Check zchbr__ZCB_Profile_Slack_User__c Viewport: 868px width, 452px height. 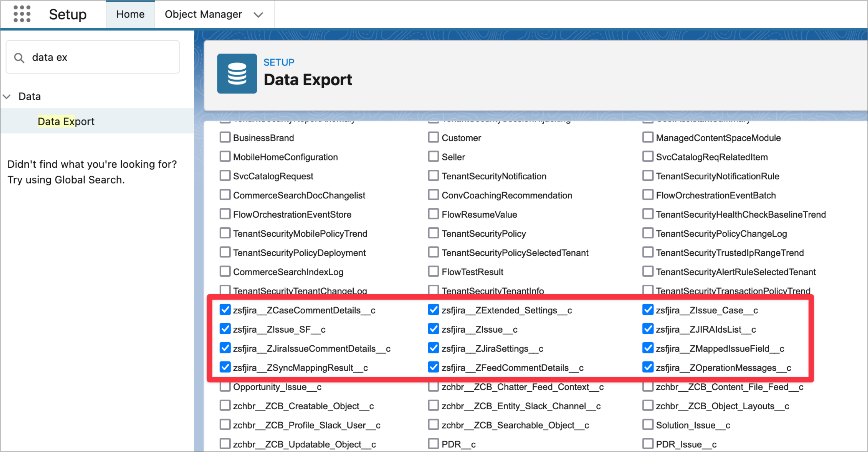[x=225, y=424]
